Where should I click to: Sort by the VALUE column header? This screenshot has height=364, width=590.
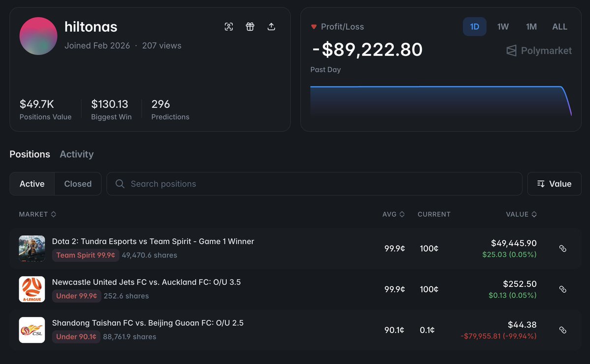pos(521,214)
